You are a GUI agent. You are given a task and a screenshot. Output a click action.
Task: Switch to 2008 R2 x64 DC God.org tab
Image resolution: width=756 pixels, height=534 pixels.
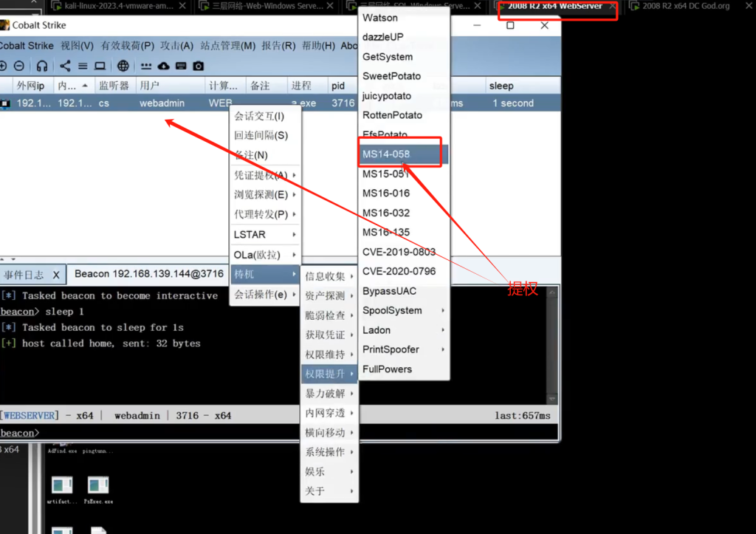tap(686, 6)
